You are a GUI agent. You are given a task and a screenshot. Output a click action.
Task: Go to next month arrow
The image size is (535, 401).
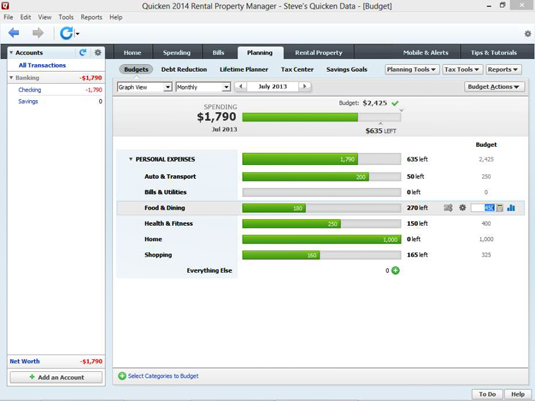coord(304,86)
